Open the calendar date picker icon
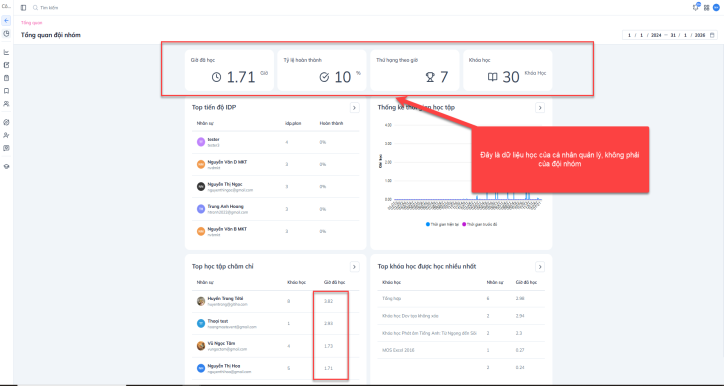The image size is (724, 386). (x=712, y=35)
